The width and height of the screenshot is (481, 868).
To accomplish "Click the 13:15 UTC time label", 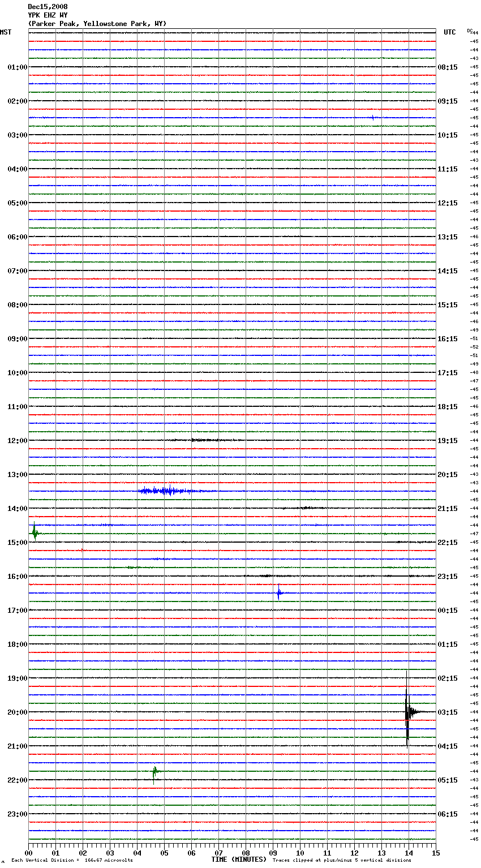I will [x=448, y=237].
